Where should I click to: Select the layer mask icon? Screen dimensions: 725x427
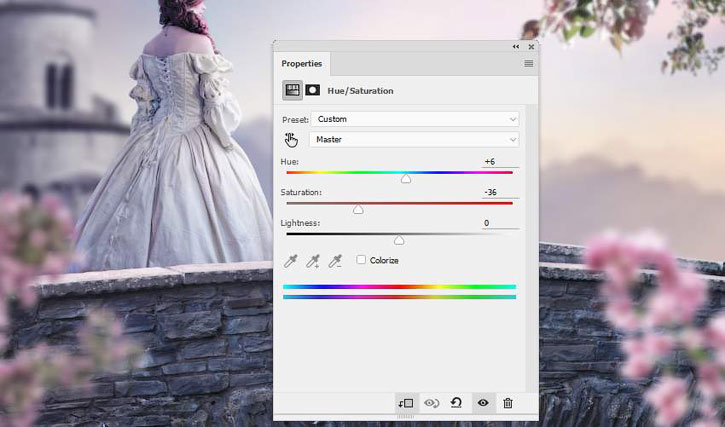point(313,90)
